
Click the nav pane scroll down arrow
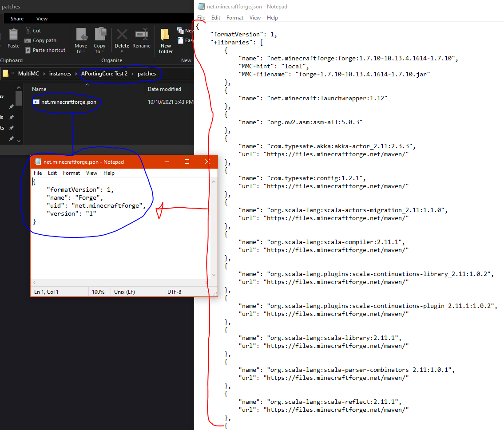coord(19,141)
